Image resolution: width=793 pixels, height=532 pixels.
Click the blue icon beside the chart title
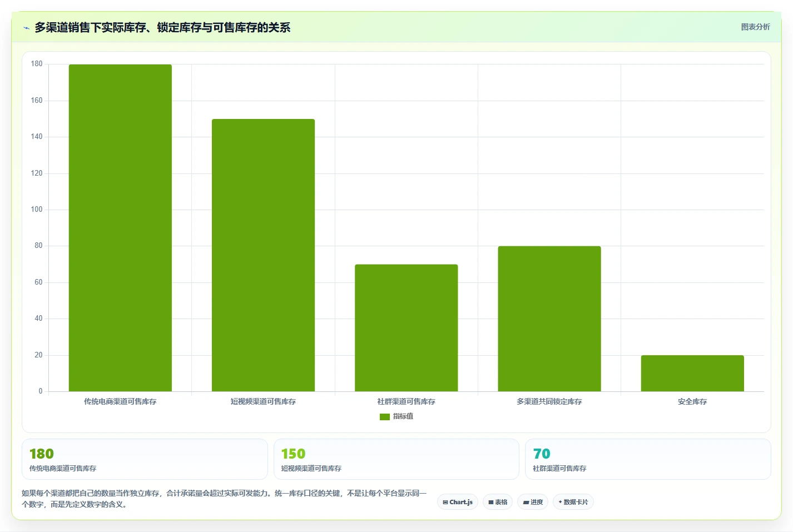tap(26, 28)
